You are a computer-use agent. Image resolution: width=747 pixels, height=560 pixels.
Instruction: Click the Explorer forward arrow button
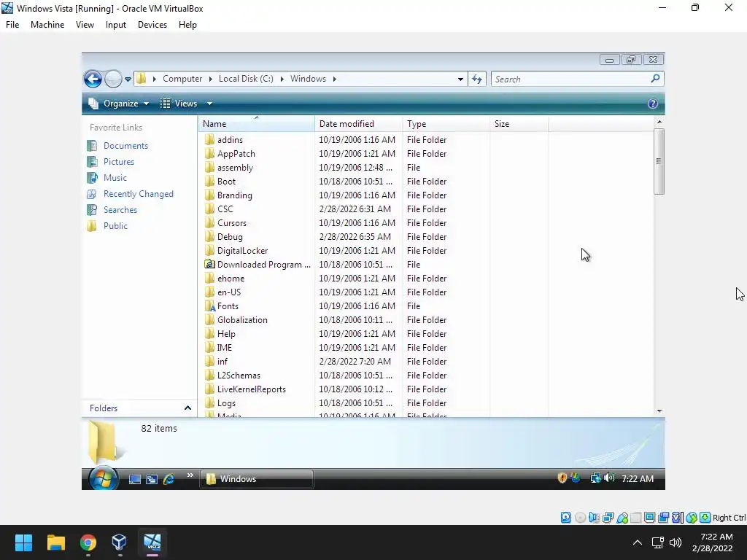coord(113,79)
